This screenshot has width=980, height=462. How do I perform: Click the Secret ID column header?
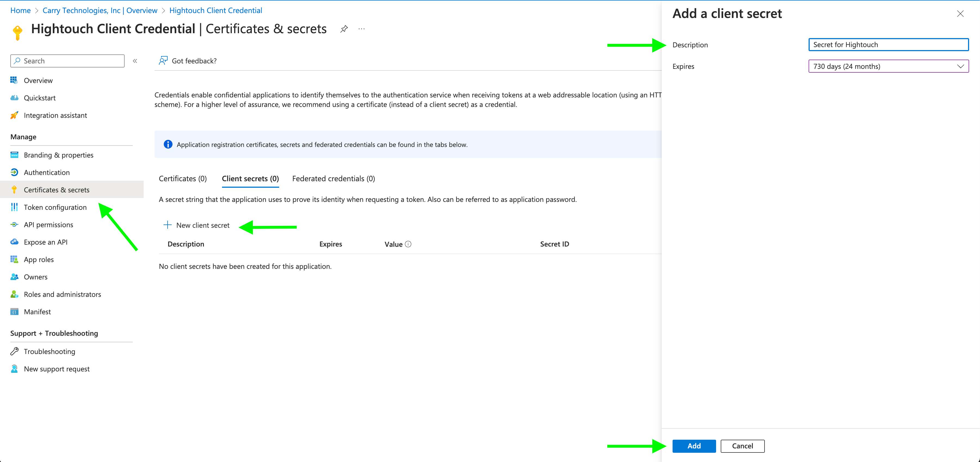554,244
